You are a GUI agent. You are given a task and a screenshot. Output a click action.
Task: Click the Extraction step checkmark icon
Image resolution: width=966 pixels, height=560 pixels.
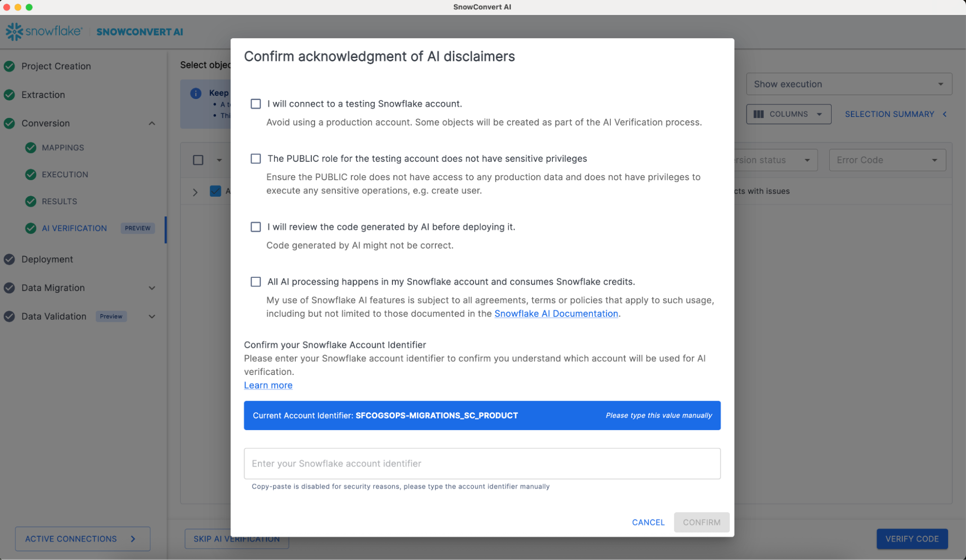click(9, 95)
